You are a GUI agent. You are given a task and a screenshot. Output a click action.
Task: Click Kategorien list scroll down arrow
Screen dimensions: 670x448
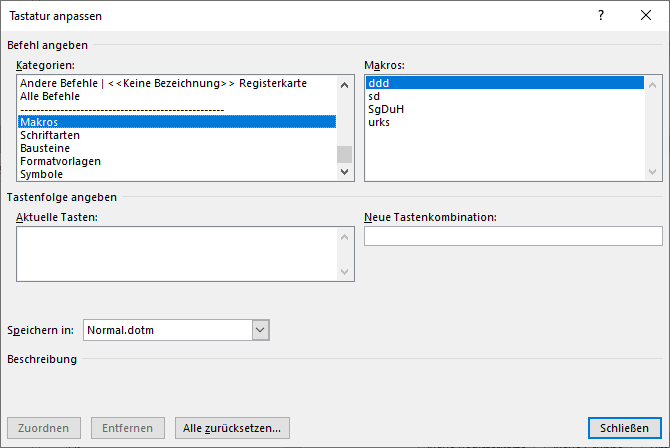344,172
